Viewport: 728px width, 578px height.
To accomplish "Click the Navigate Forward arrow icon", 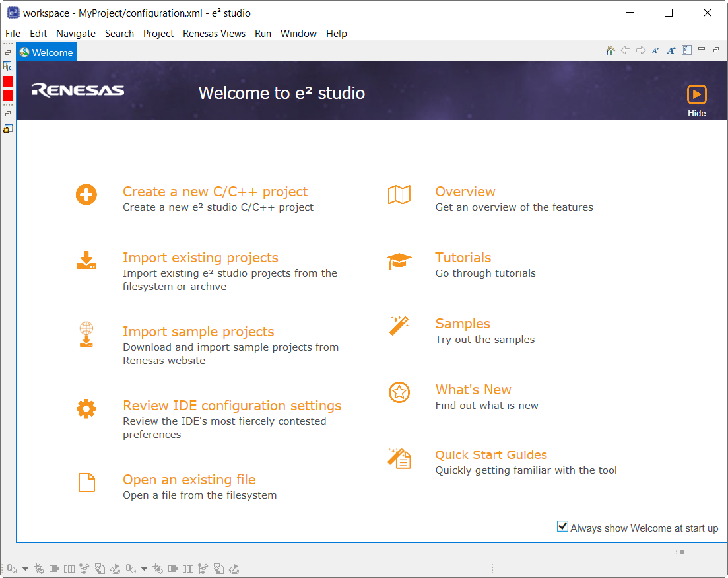I will [641, 50].
